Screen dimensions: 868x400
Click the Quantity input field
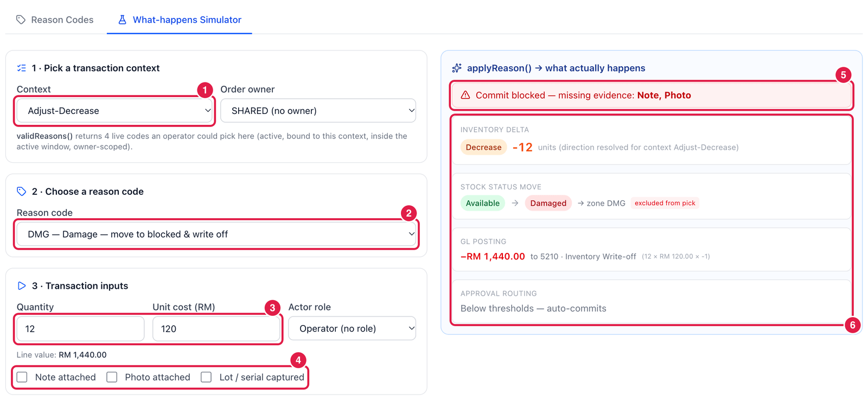pos(80,328)
